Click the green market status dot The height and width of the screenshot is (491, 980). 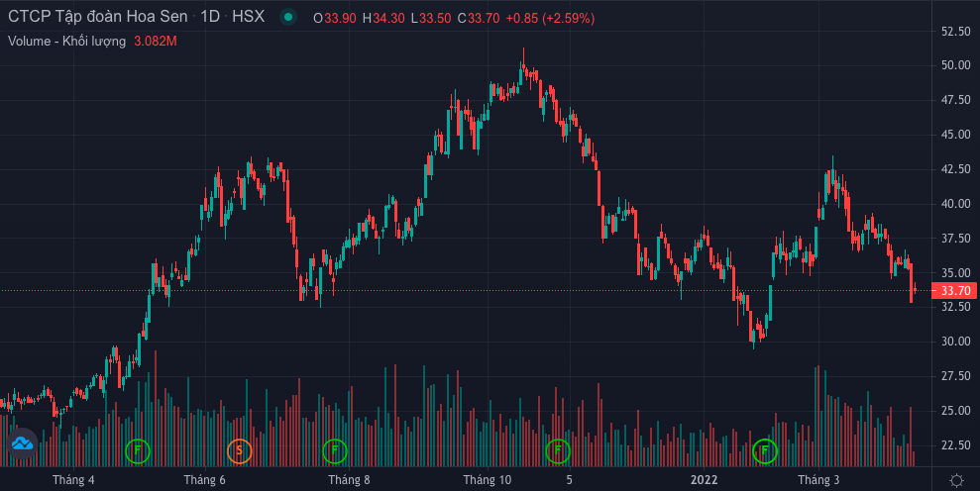tap(287, 18)
